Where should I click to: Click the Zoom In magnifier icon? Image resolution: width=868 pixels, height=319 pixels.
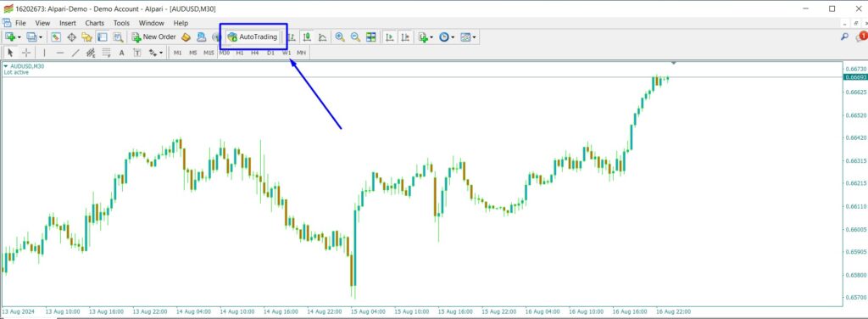(x=340, y=37)
